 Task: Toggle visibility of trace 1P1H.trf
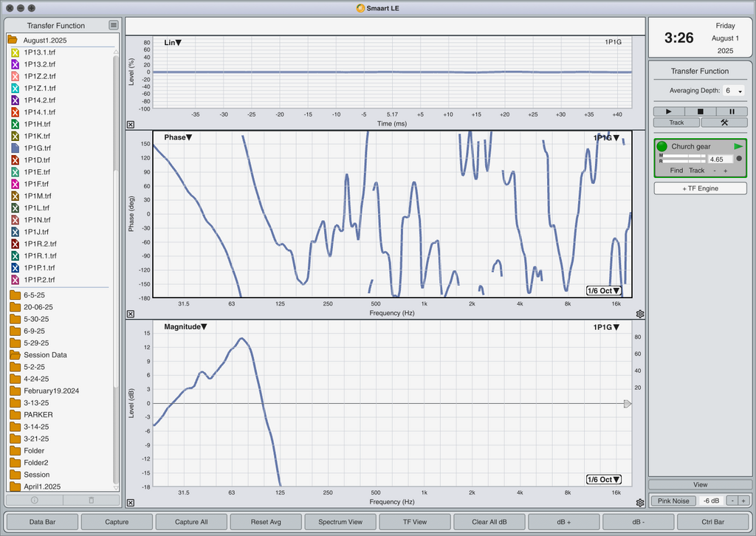coord(15,124)
